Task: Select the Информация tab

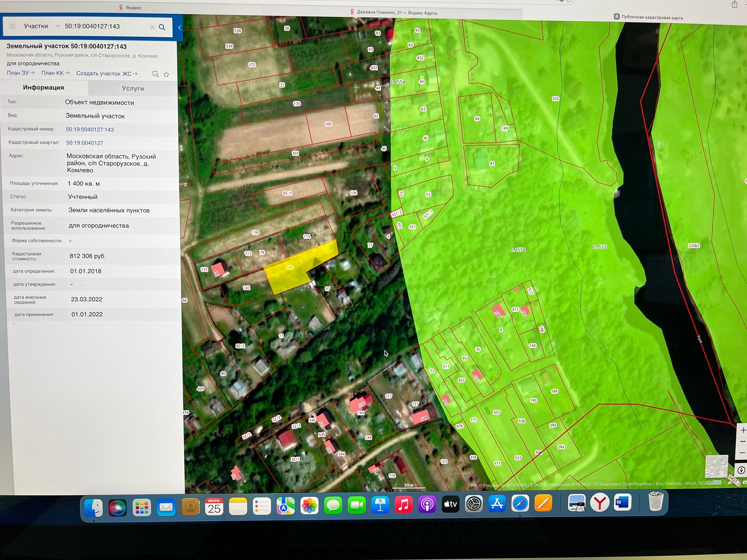Action: point(44,87)
